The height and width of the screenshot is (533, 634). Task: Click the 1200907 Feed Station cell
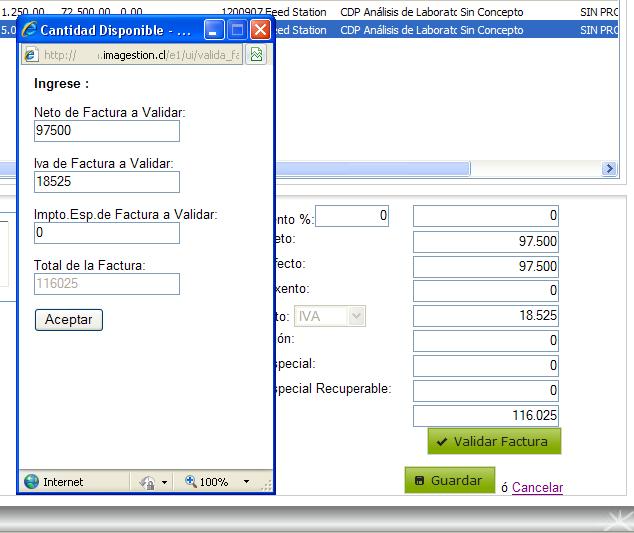tap(274, 12)
